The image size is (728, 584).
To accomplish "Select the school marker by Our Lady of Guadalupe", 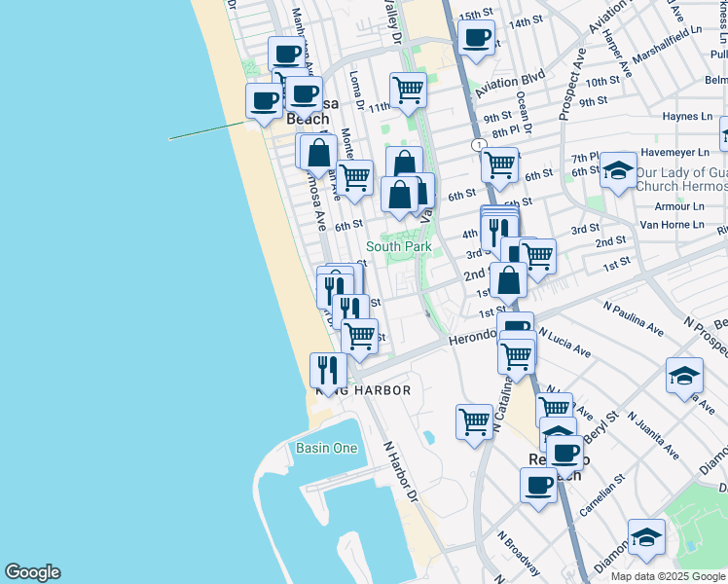I will coord(618,171).
